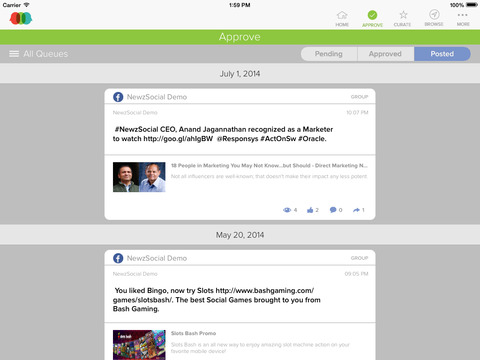
Task: Open the Slots Bash Promo title link
Action: tap(193, 333)
